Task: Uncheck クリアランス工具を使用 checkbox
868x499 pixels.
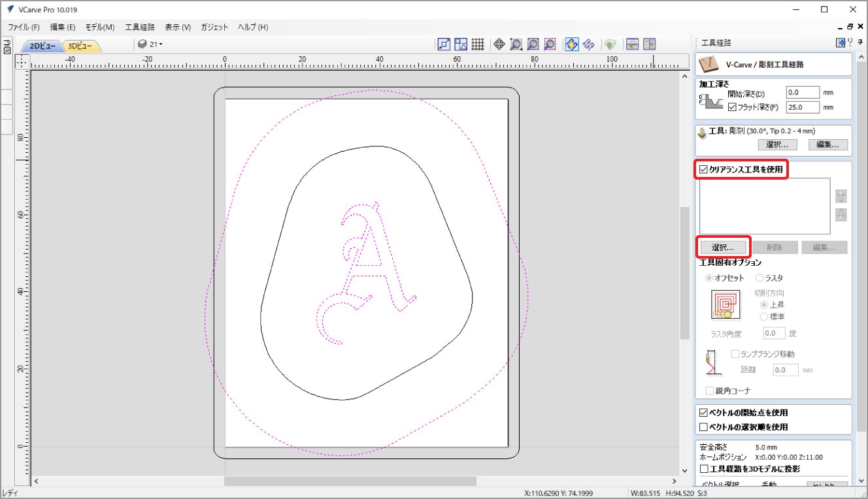Action: click(x=703, y=170)
